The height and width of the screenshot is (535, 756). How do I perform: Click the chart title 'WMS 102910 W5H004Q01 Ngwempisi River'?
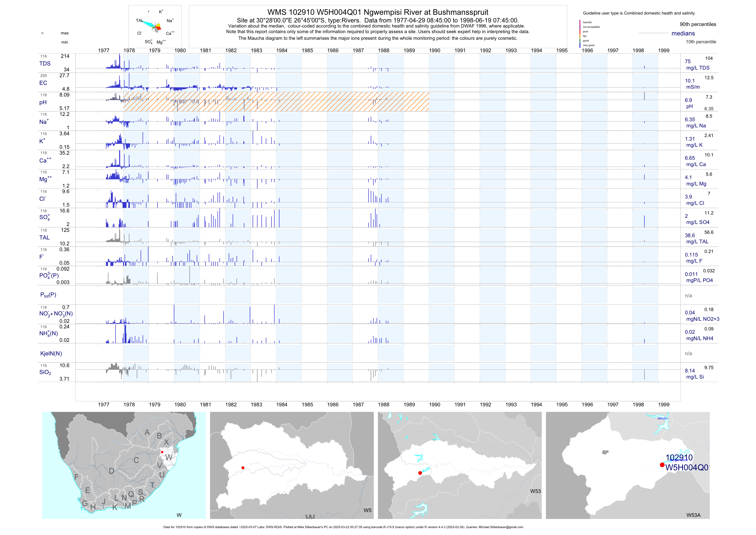[378, 12]
